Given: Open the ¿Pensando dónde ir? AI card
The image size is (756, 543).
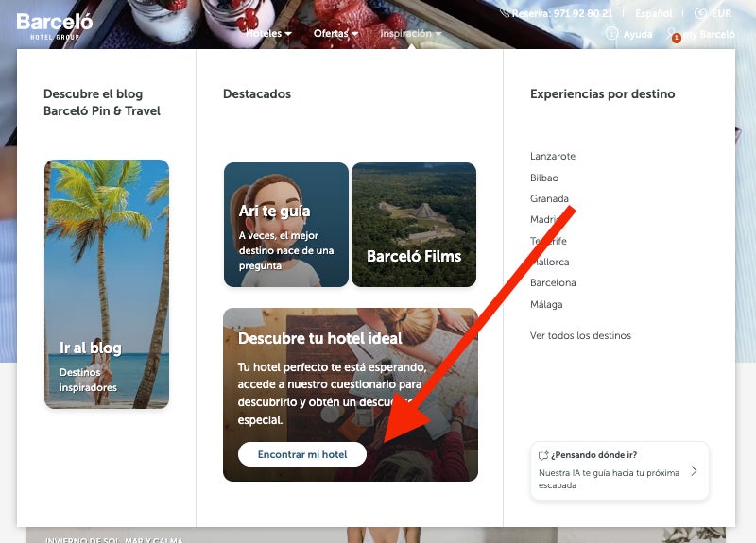Looking at the screenshot, I should click(x=620, y=470).
